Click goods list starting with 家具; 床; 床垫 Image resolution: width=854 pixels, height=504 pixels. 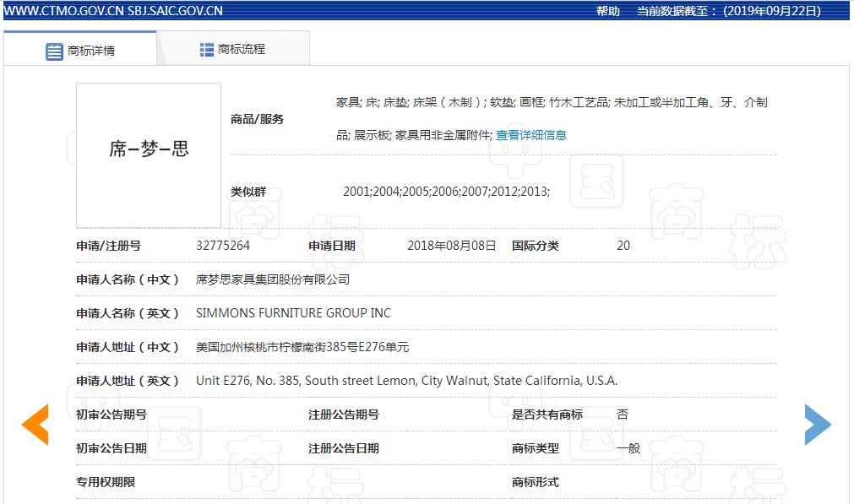(552, 102)
